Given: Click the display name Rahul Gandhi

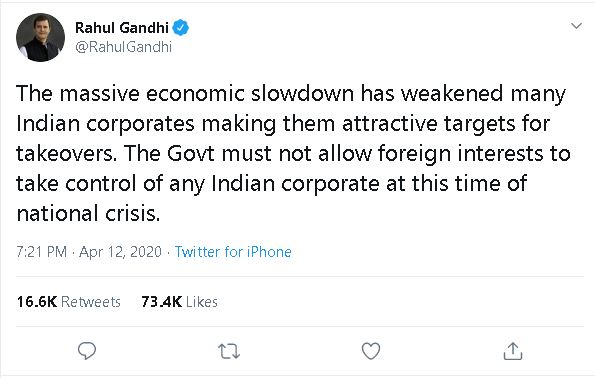Looking at the screenshot, I should (x=122, y=28).
